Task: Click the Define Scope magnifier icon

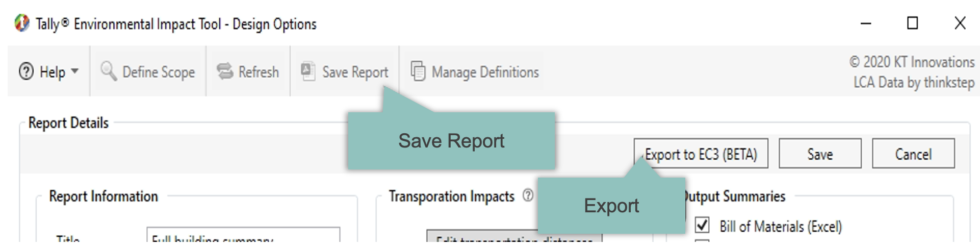Action: click(109, 71)
